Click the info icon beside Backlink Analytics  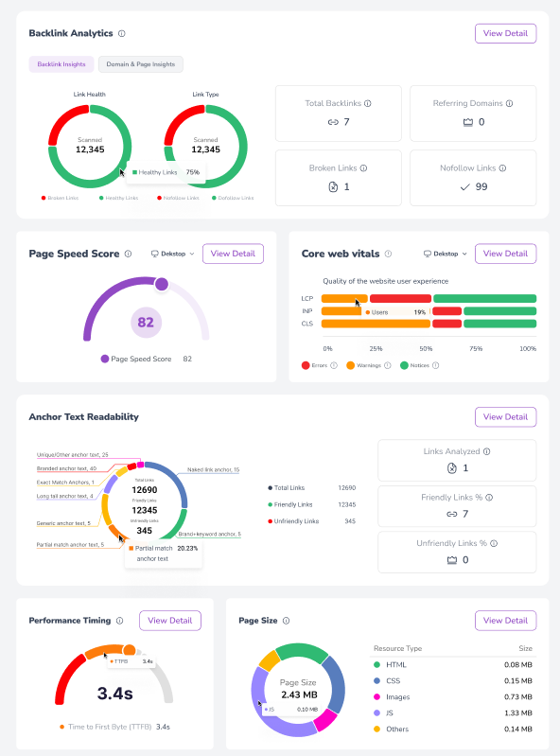[122, 33]
